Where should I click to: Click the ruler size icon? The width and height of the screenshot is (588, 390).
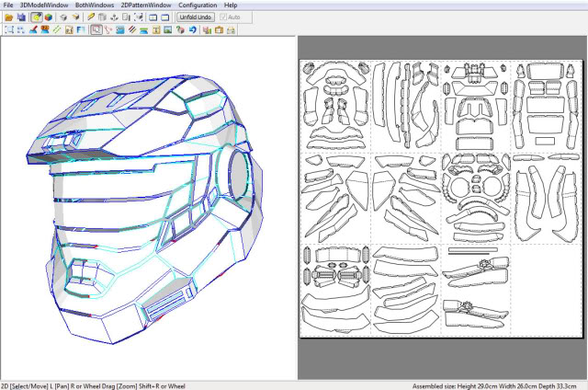(x=127, y=17)
